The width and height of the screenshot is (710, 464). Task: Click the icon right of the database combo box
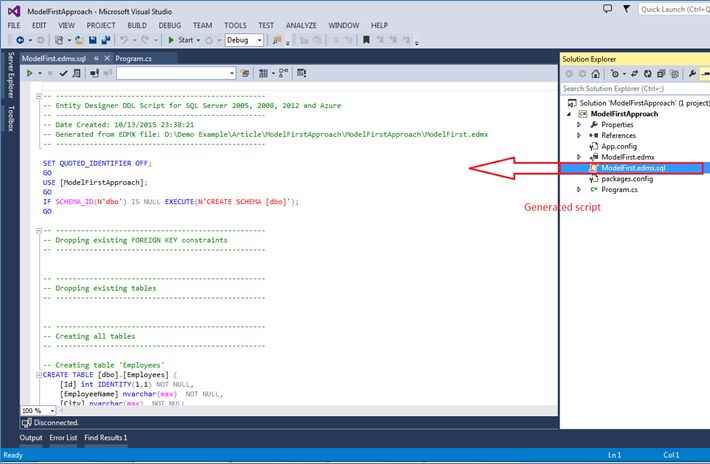coord(245,73)
